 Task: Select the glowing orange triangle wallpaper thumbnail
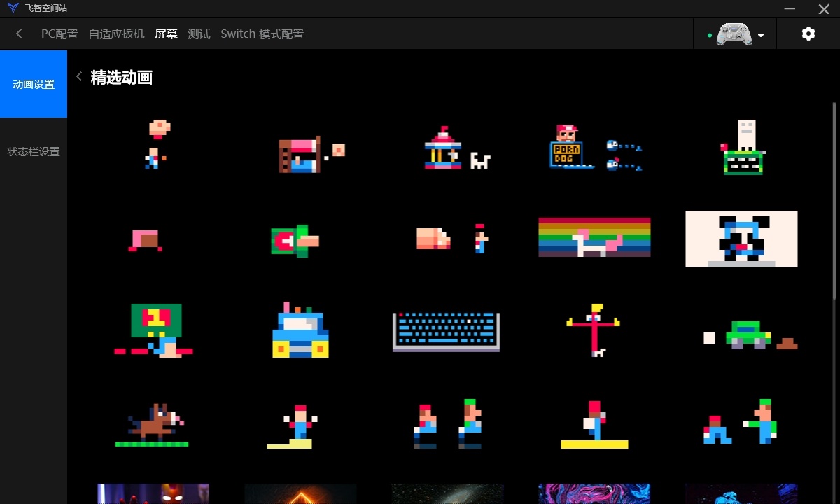300,493
